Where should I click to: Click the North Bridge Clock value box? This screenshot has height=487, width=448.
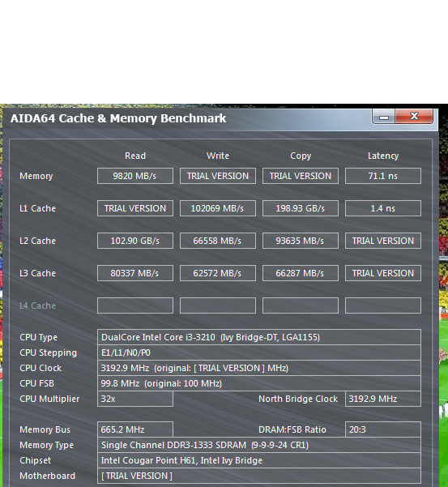(383, 399)
